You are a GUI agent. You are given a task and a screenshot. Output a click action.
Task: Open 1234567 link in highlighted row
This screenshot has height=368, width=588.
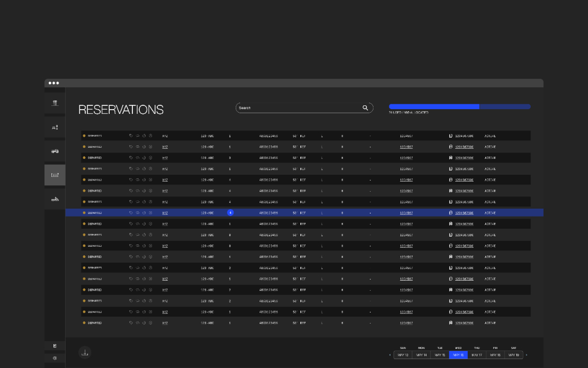pyautogui.click(x=406, y=213)
